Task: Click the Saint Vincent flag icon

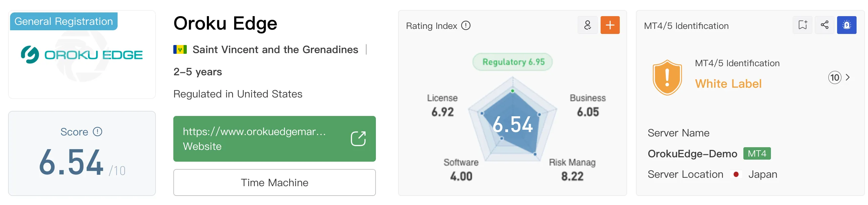Action: tap(180, 49)
